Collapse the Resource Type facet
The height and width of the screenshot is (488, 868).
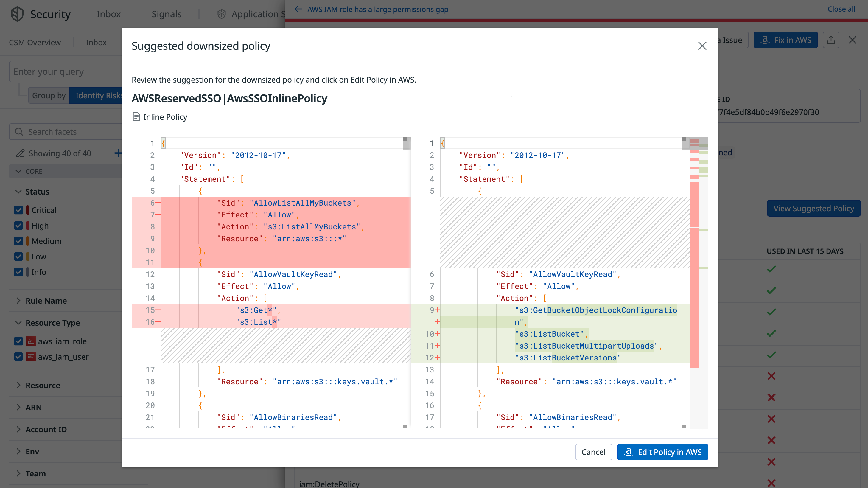coord(18,323)
